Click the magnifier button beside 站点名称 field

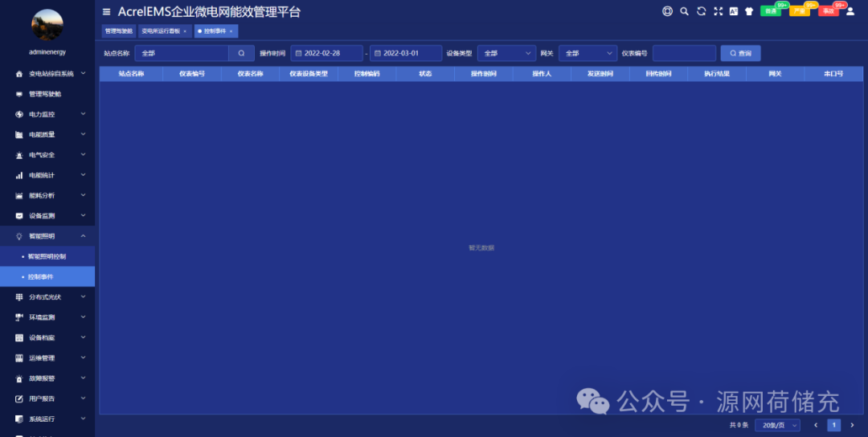coord(241,53)
